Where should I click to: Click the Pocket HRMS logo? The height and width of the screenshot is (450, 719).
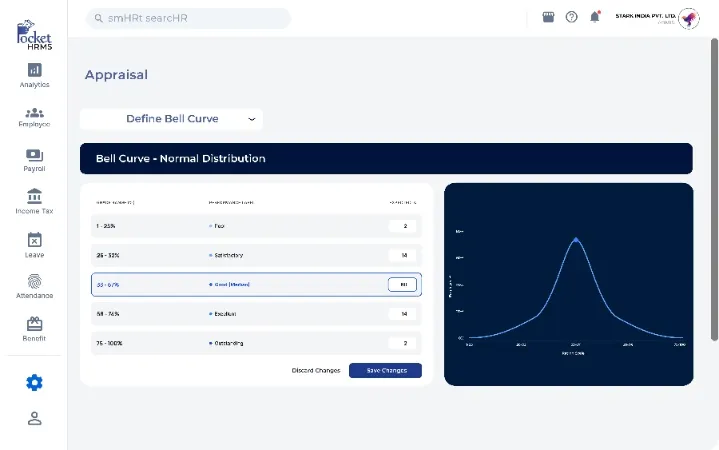[x=34, y=34]
